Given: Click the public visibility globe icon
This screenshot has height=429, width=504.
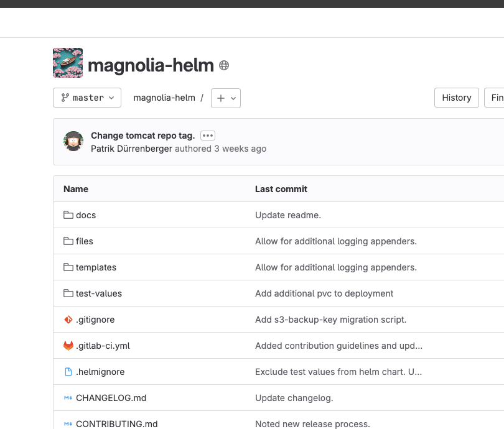Looking at the screenshot, I should point(224,65).
